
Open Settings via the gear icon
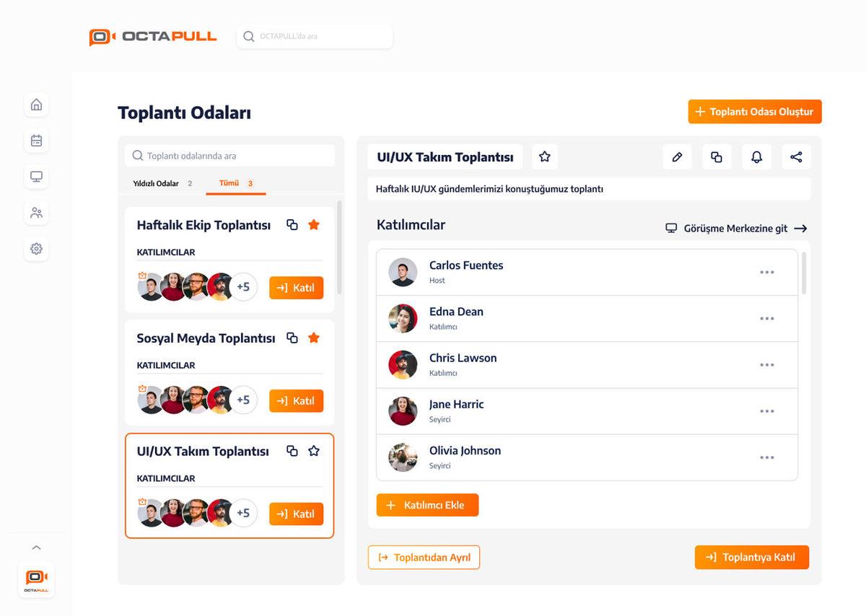(36, 248)
